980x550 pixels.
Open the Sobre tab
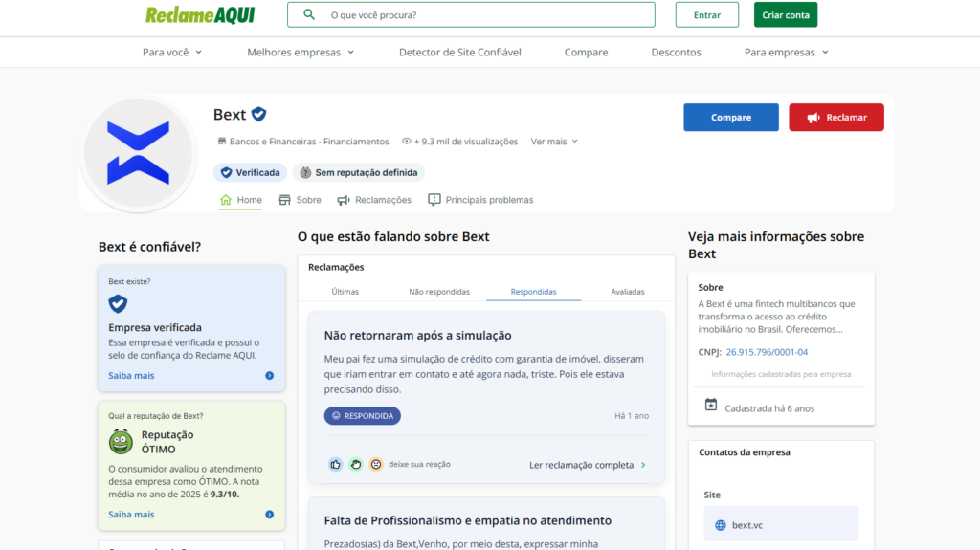pos(300,200)
